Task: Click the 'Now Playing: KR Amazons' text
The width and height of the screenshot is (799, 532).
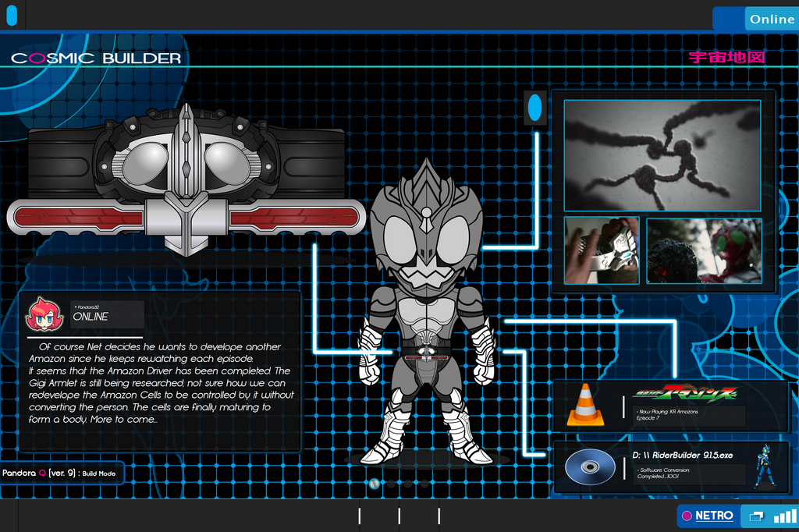Action: pos(668,412)
